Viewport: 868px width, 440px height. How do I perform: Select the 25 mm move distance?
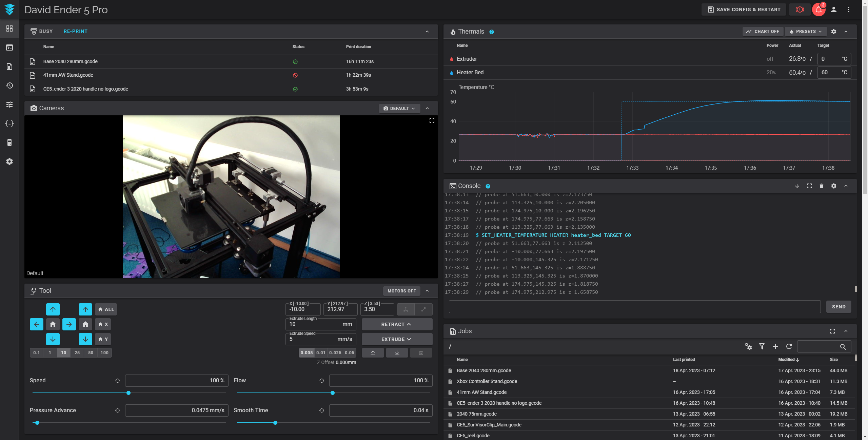[77, 353]
